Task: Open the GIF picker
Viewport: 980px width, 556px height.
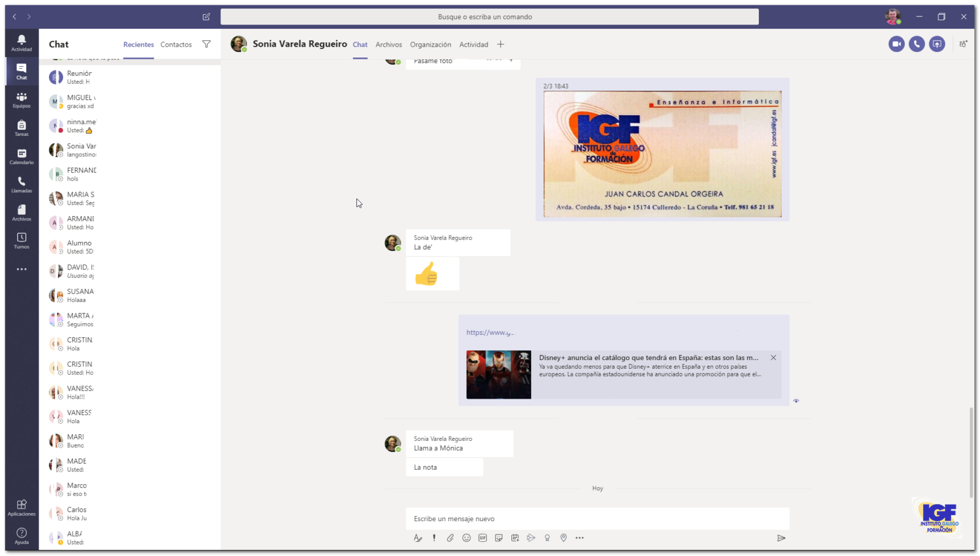Action: [x=483, y=538]
